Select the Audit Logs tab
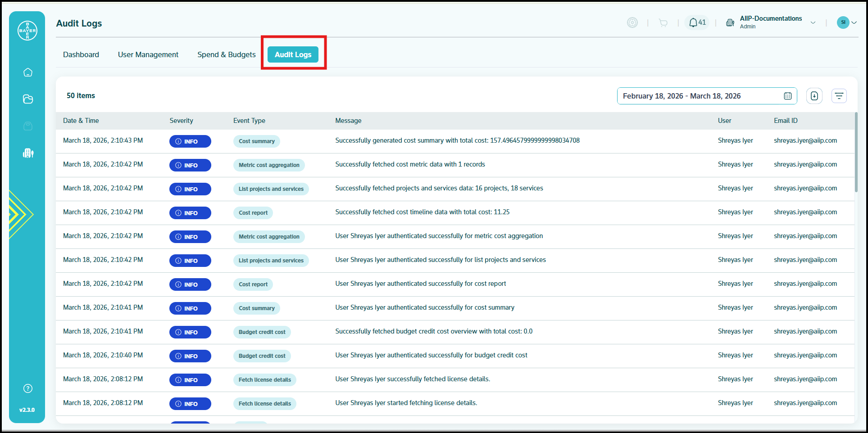The width and height of the screenshot is (868, 433). click(293, 54)
